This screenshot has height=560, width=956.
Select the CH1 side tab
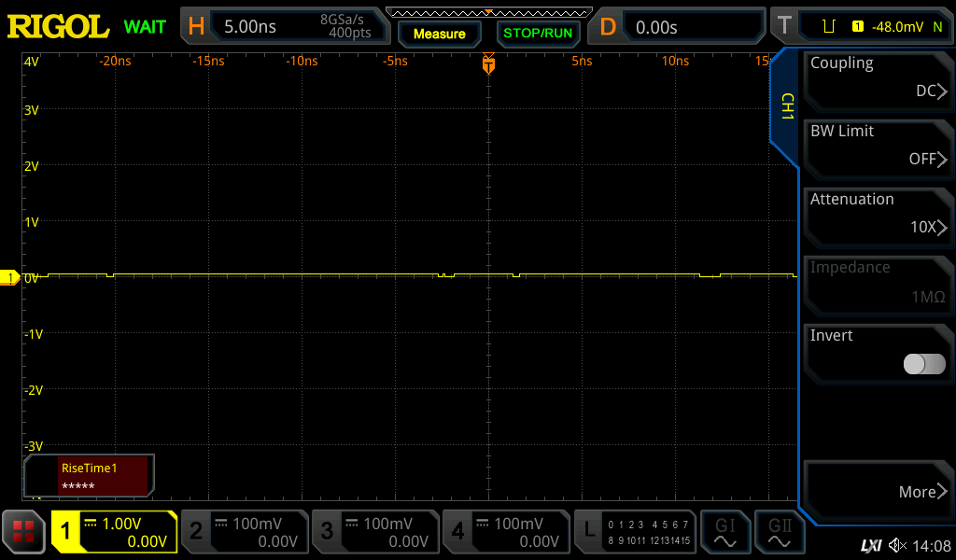pyautogui.click(x=786, y=105)
